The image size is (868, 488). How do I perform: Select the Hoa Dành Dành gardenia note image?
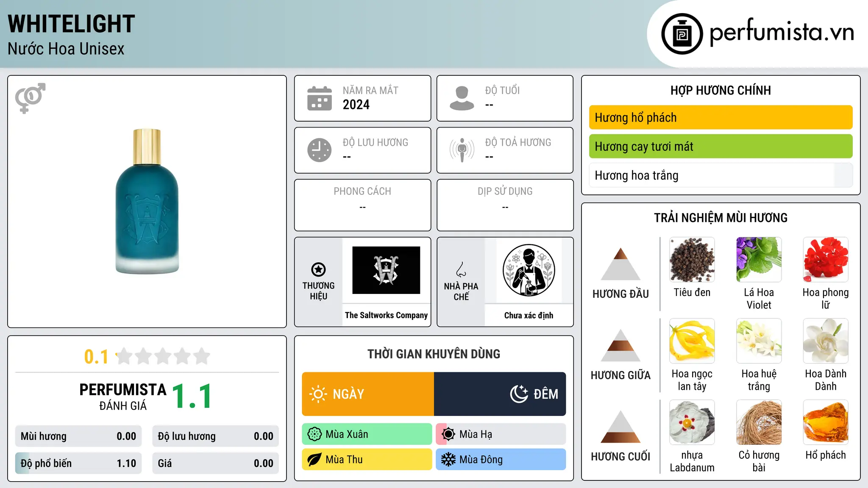(826, 341)
